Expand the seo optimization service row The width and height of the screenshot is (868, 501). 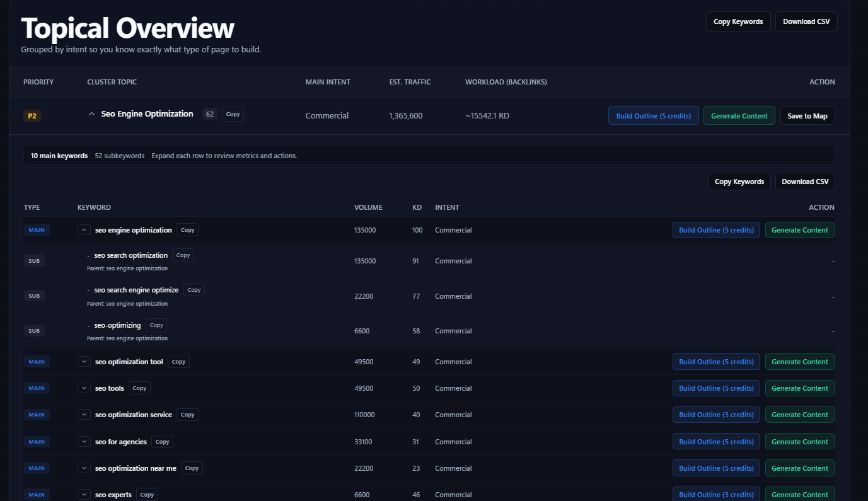[84, 415]
